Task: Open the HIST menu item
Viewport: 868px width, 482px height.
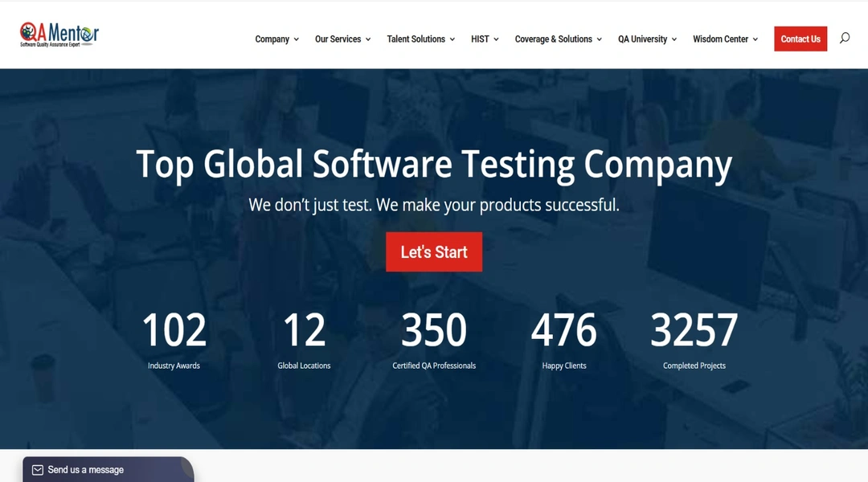Action: [x=480, y=39]
